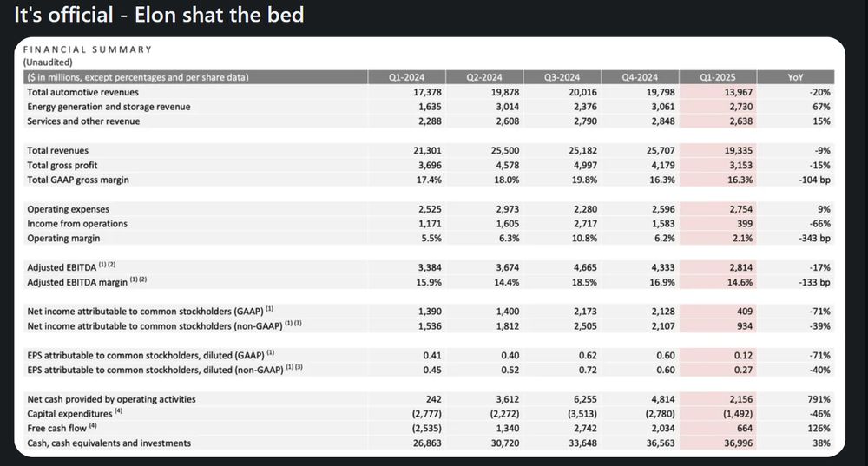This screenshot has width=868, height=466.
Task: Select the Q1-2025 column header
Action: (718, 77)
